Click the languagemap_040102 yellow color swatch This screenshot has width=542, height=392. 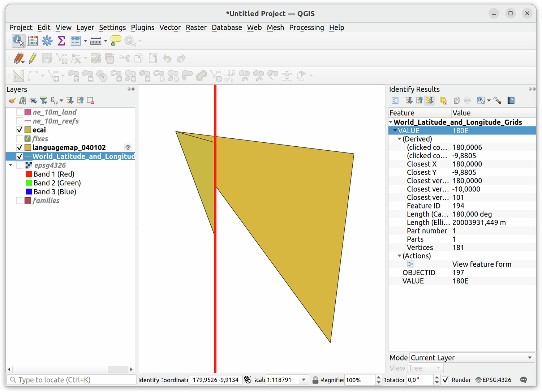(28, 147)
